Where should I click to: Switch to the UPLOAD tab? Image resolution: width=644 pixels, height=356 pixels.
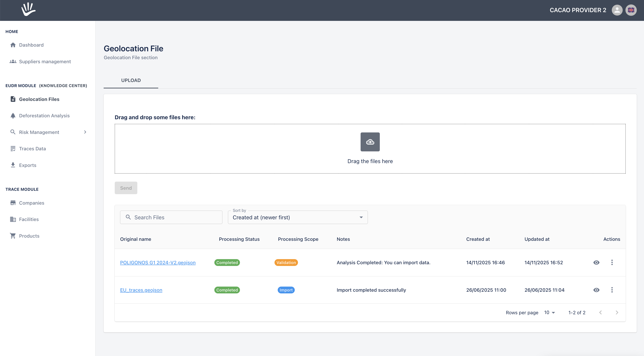[131, 80]
